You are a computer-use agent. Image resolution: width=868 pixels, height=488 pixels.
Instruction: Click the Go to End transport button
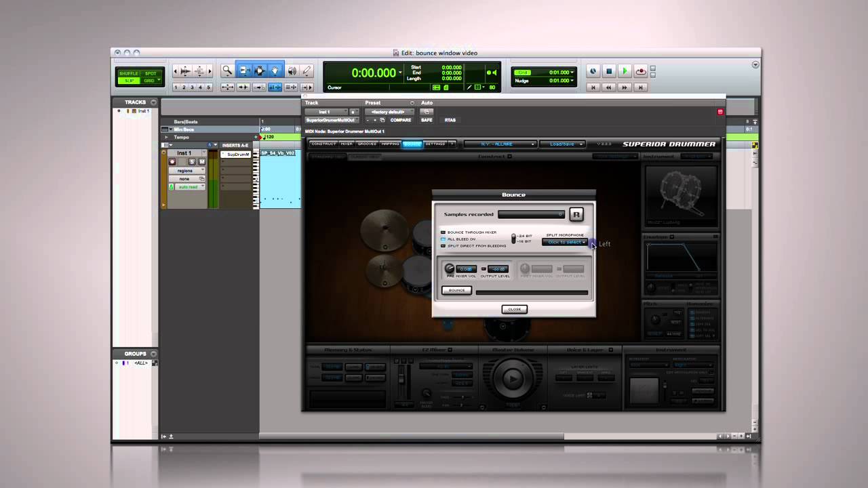(x=641, y=87)
